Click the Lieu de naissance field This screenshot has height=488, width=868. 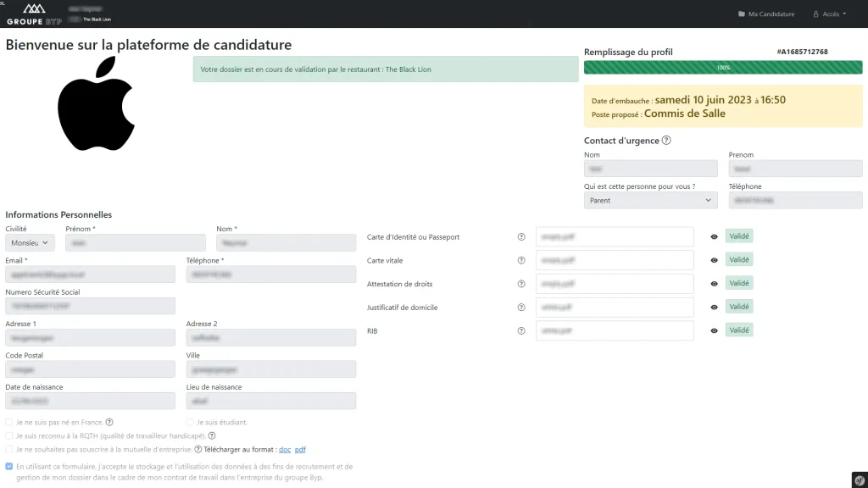tap(271, 401)
